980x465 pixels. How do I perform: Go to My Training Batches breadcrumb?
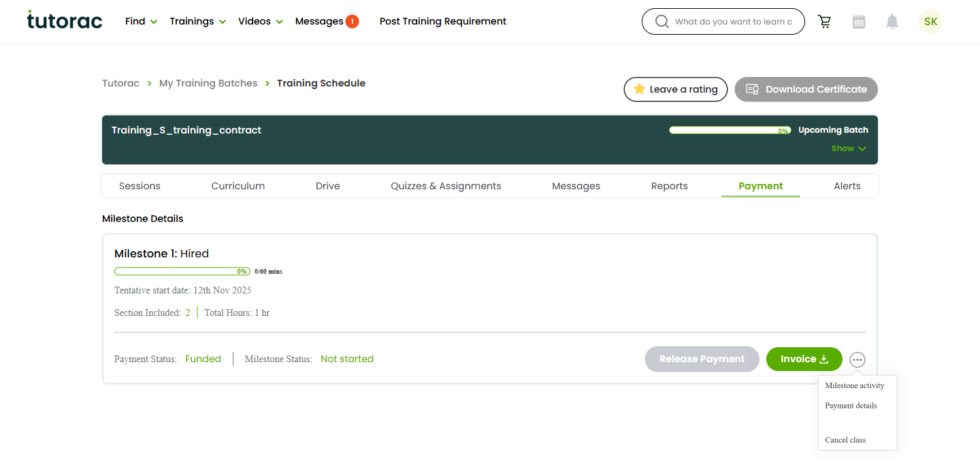coord(208,83)
